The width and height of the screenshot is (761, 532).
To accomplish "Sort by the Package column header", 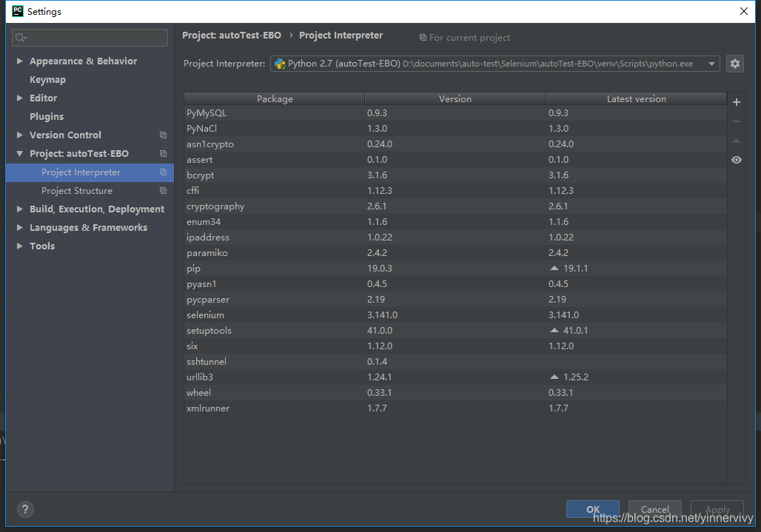I will [275, 99].
